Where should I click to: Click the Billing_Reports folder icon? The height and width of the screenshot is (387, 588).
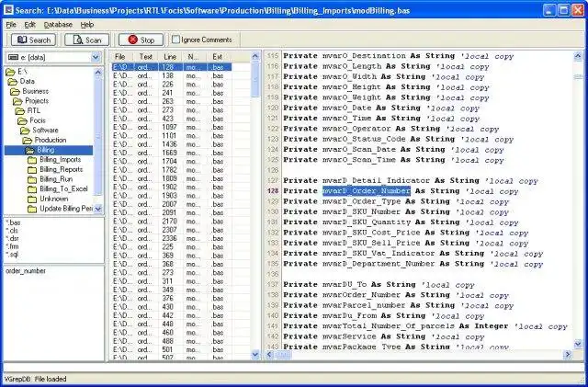(x=32, y=170)
